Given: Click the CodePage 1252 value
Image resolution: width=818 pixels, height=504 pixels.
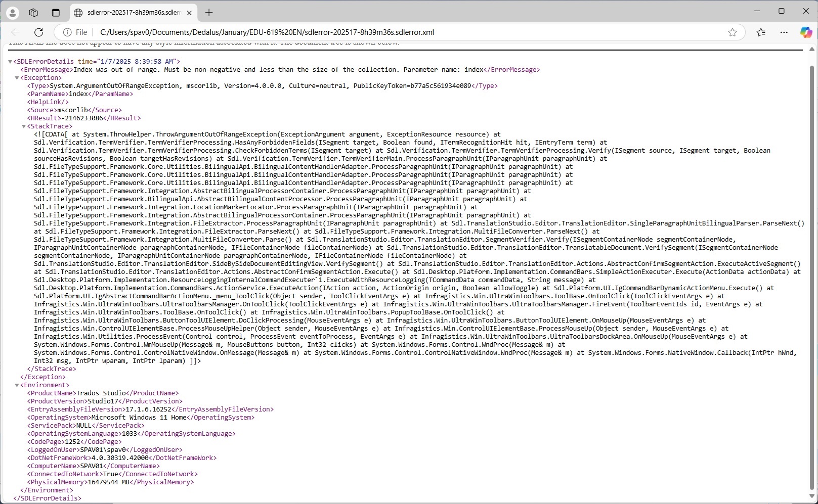Looking at the screenshot, I should (72, 442).
